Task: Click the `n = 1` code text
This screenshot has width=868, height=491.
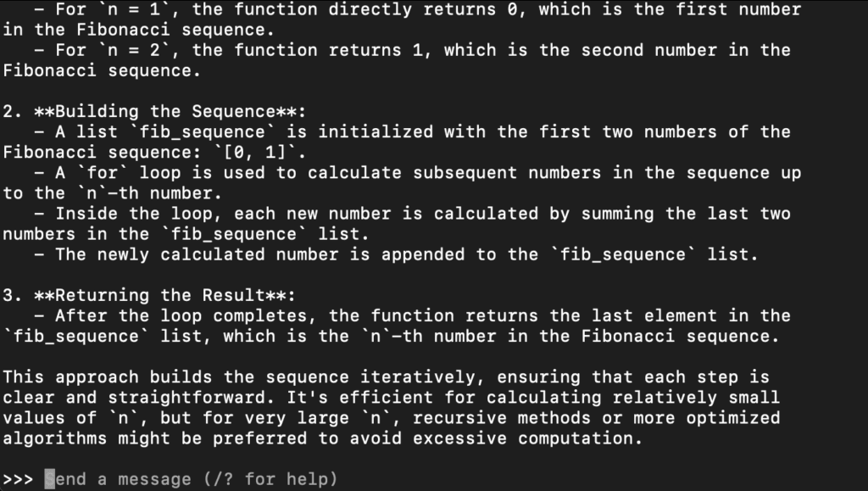Action: 132,9
